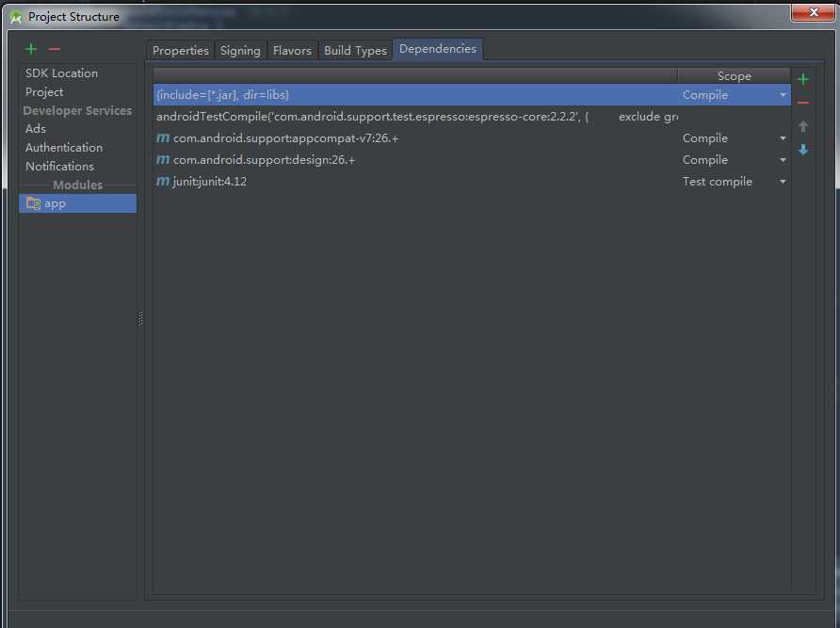
Task: Open scope dropdown for appcompat-v7 row
Action: [783, 138]
